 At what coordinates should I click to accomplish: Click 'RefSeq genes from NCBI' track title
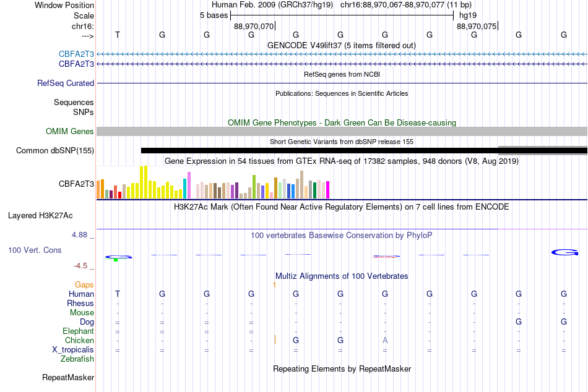(342, 74)
